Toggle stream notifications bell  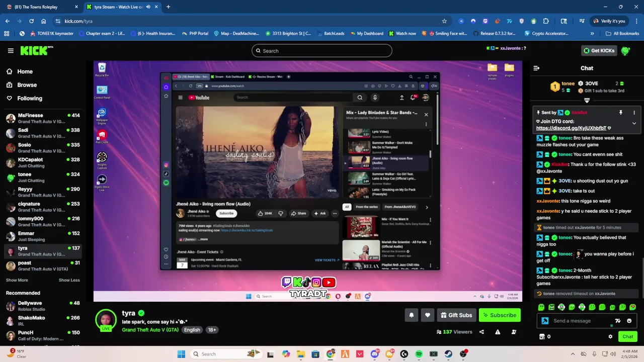(x=412, y=315)
